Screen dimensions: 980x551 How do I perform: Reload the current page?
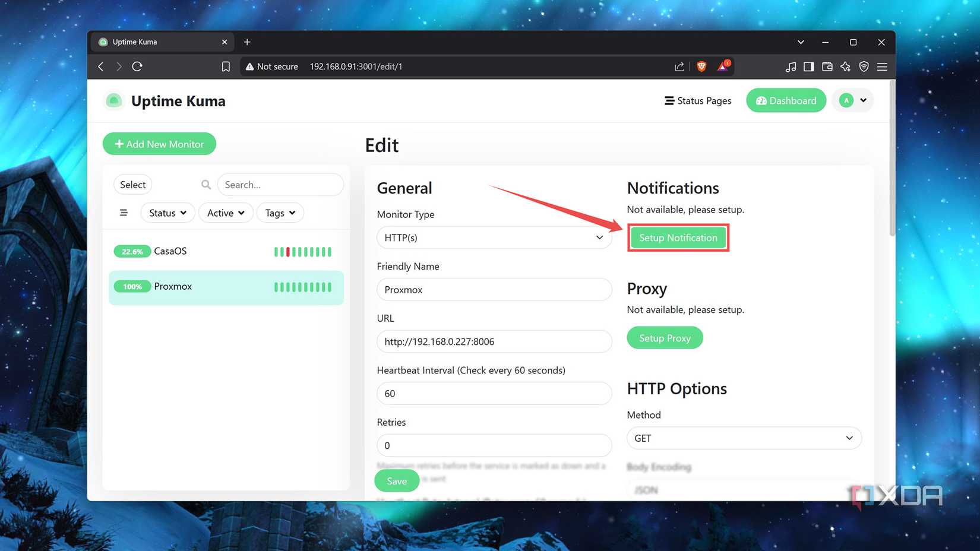click(x=137, y=66)
